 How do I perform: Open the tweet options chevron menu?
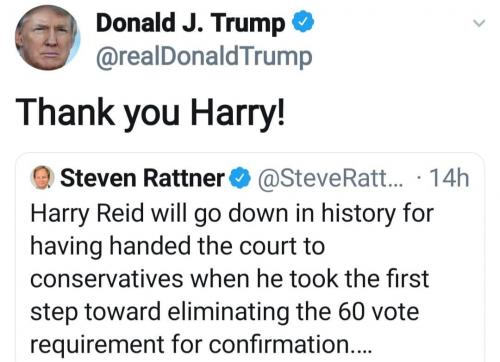479,23
